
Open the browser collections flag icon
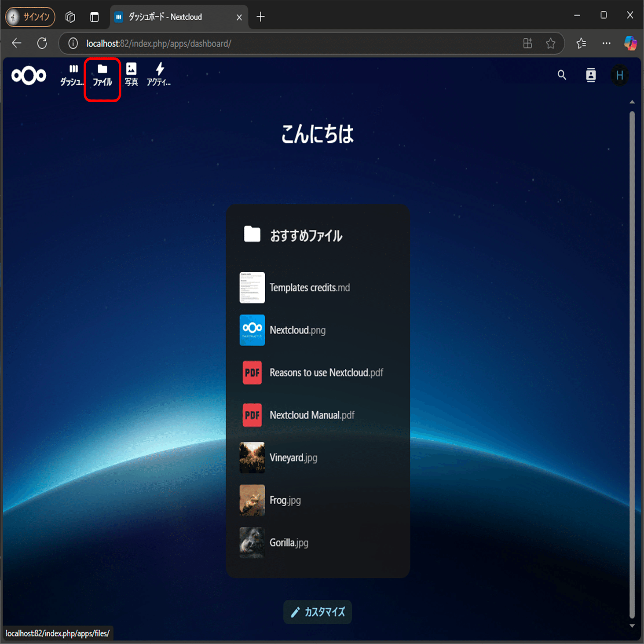click(x=581, y=44)
